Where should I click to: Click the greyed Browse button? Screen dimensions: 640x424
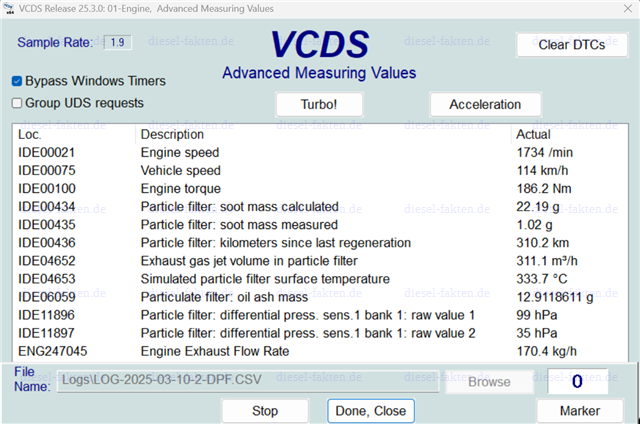click(x=489, y=382)
